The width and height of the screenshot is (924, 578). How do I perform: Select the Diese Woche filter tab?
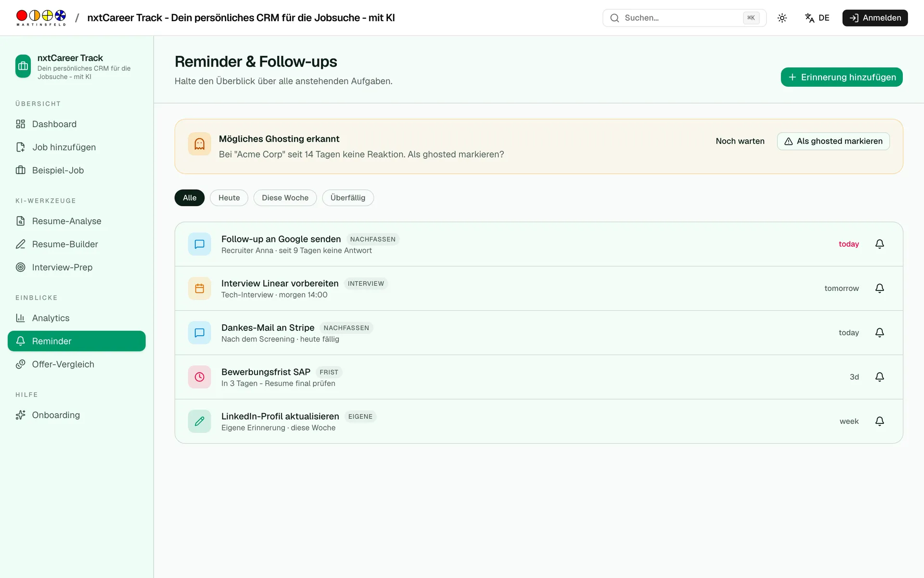285,198
